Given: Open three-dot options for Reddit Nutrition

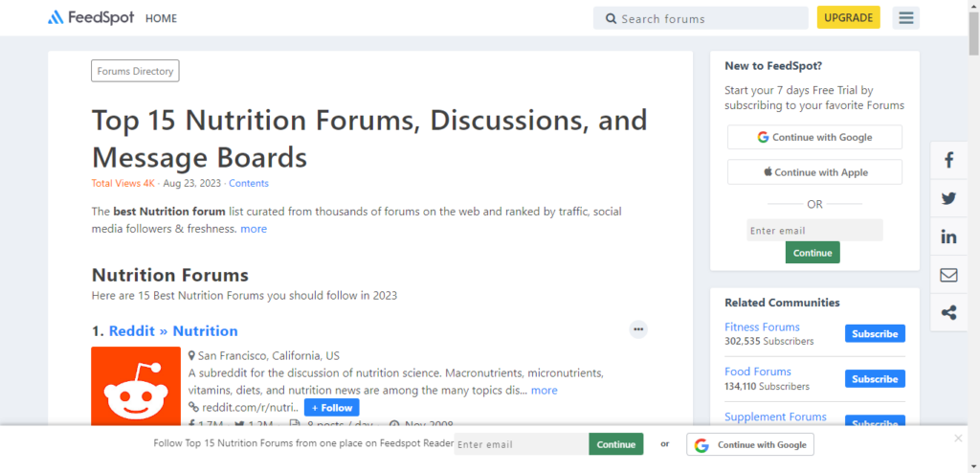Looking at the screenshot, I should 638,329.
